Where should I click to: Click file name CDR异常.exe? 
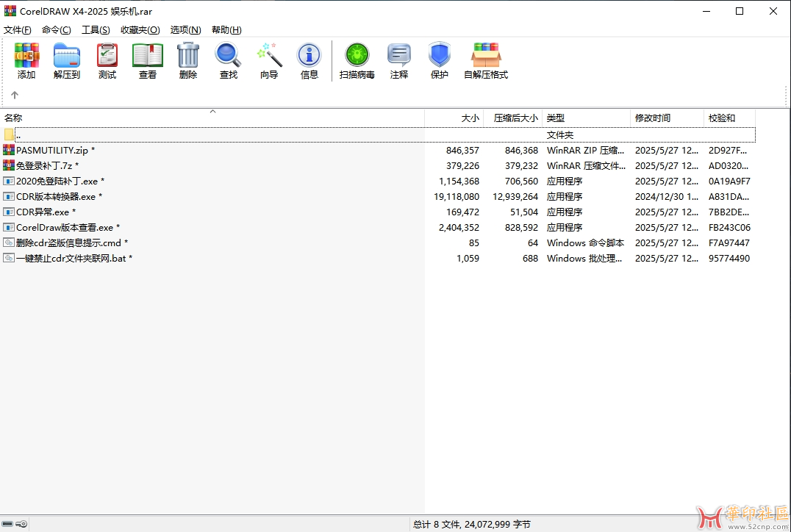point(43,212)
